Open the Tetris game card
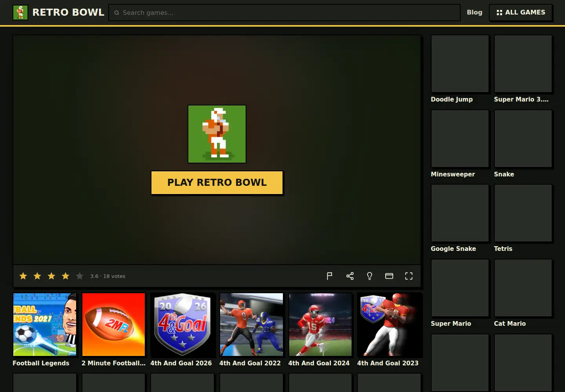The image size is (565, 392). click(523, 213)
